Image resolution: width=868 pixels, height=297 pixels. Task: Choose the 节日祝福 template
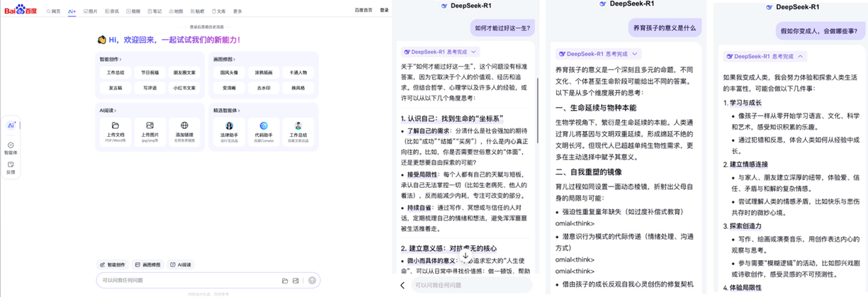coord(150,72)
